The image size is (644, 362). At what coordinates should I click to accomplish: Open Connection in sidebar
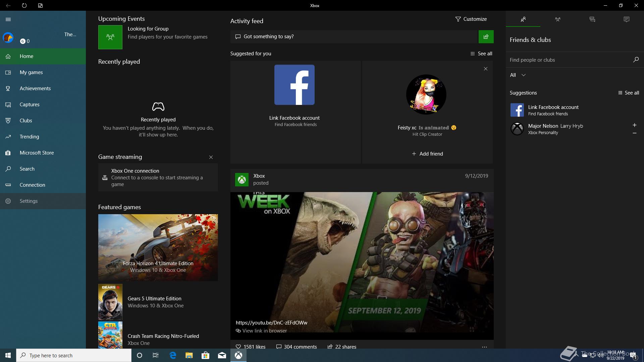tap(43, 185)
